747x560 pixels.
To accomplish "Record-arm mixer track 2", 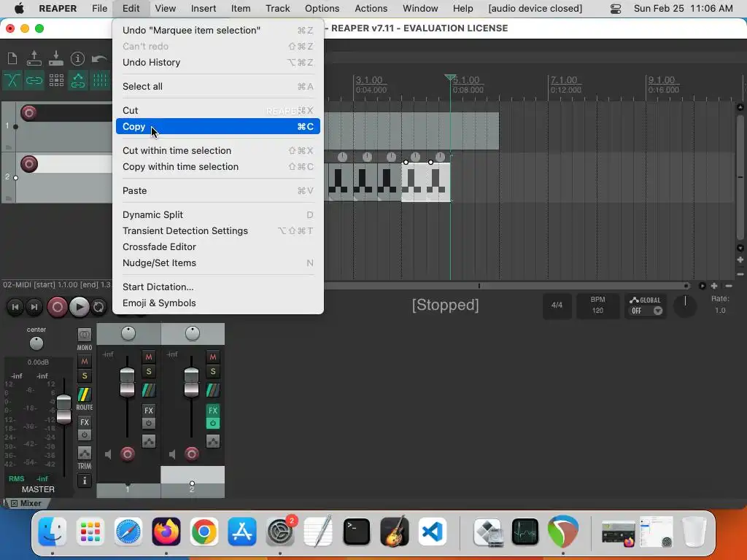I will (192, 454).
